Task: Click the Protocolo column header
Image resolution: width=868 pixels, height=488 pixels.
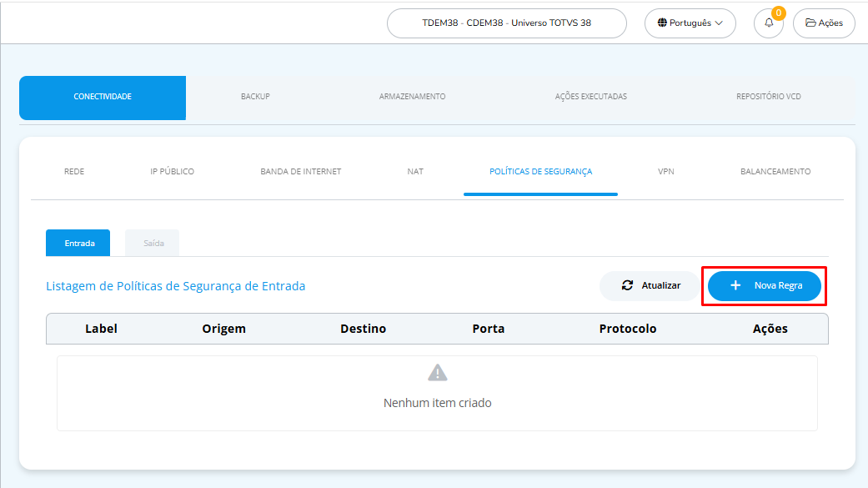Action: (x=628, y=329)
